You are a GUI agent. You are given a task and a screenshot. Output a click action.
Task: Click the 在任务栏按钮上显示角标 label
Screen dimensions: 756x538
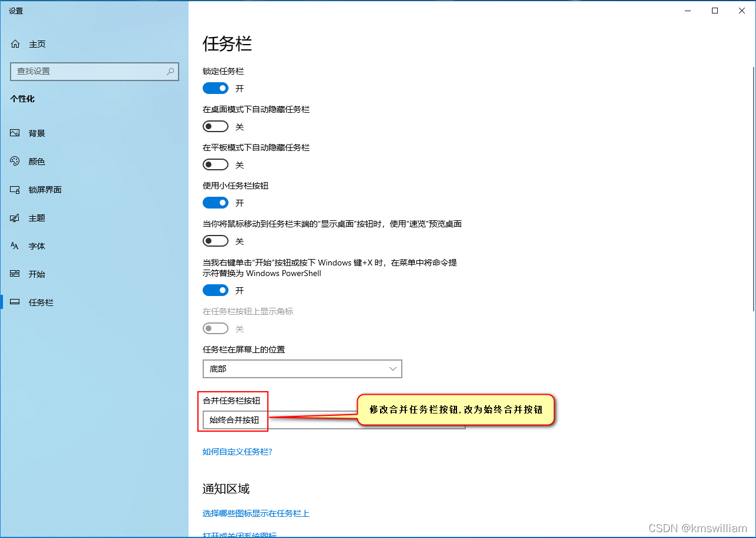tap(248, 311)
